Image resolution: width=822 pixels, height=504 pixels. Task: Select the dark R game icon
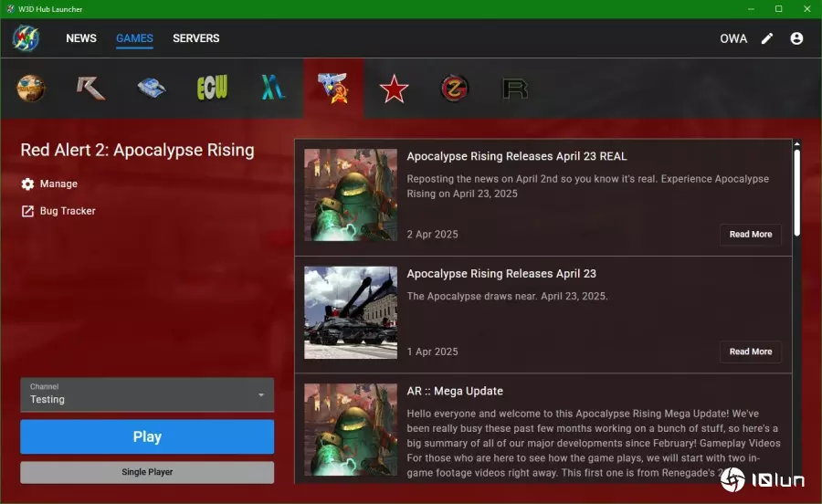click(x=515, y=89)
